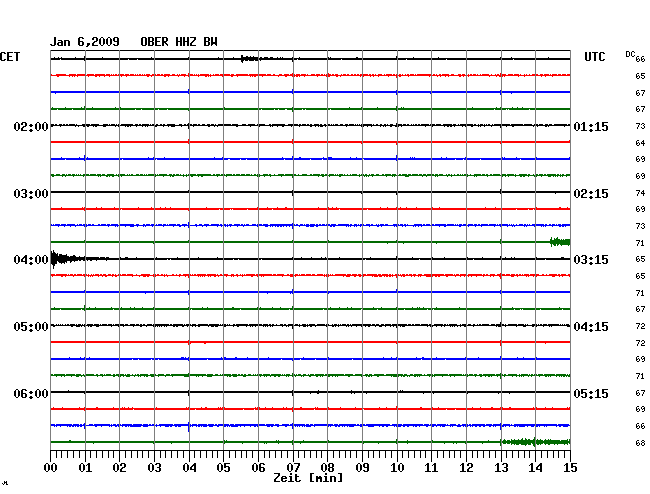Click the 06 minute axis label
This screenshot has height=494, width=650.
(x=258, y=467)
